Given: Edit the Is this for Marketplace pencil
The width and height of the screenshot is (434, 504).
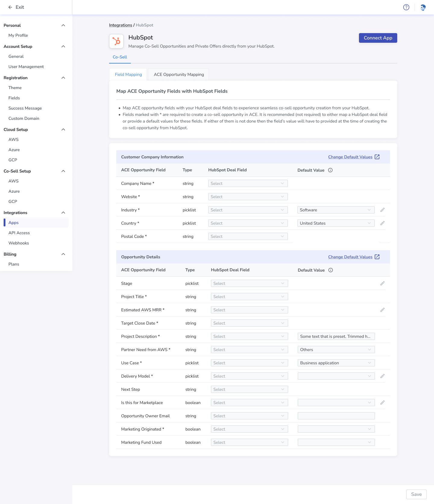Looking at the screenshot, I should coord(382,403).
